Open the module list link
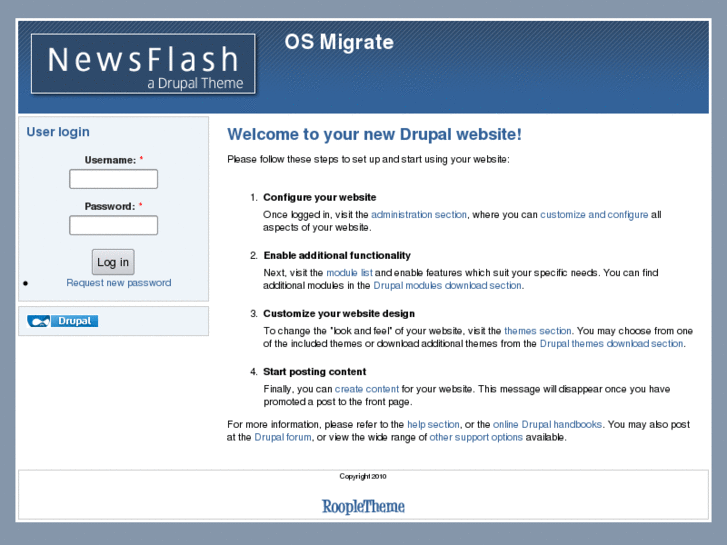Image resolution: width=727 pixels, height=545 pixels. tap(349, 273)
